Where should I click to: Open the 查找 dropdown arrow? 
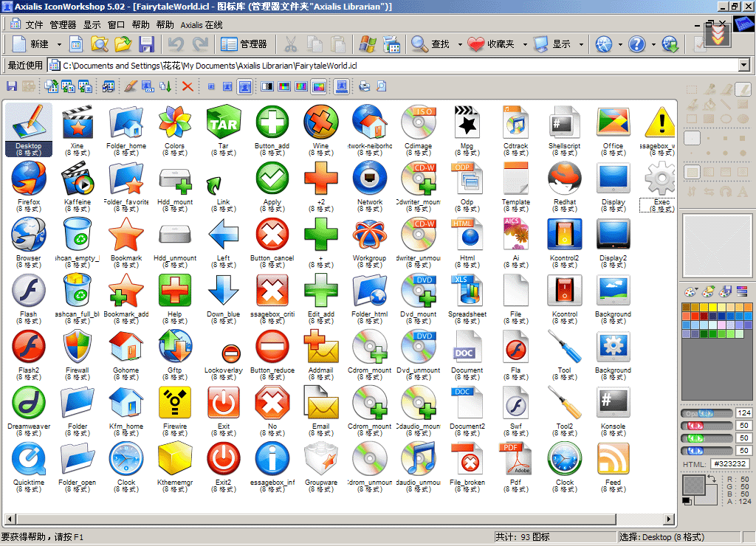point(460,44)
